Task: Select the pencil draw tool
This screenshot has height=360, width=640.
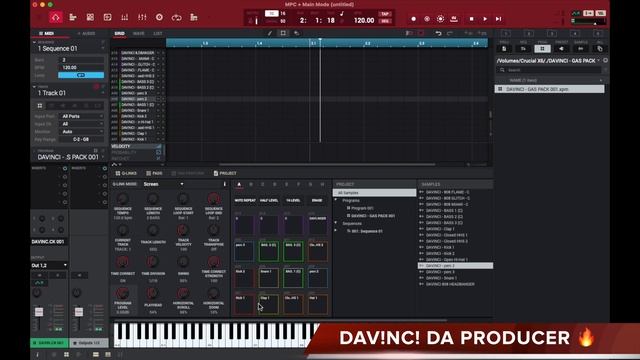Action: click(x=270, y=33)
